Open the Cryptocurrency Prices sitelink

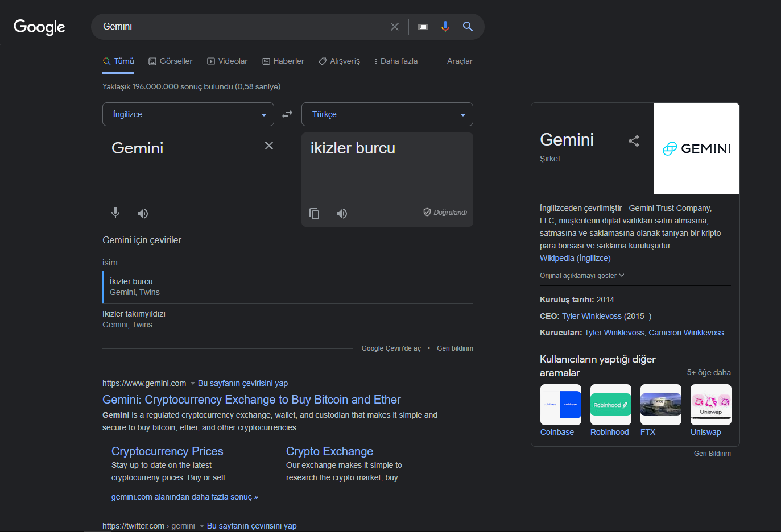167,451
